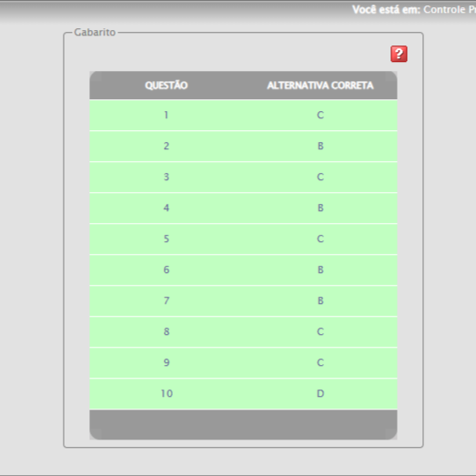Select question 2 answer B cell
Viewport: 476px width, 476px height.
320,146
